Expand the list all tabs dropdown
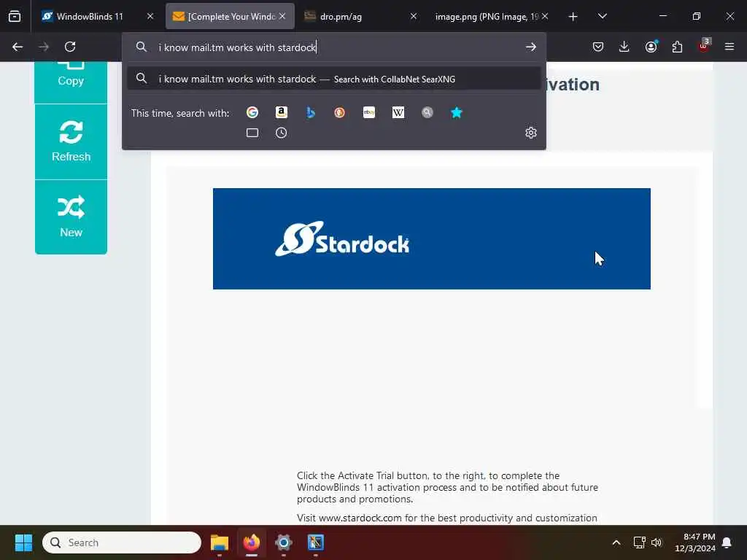The image size is (747, 560). (602, 16)
